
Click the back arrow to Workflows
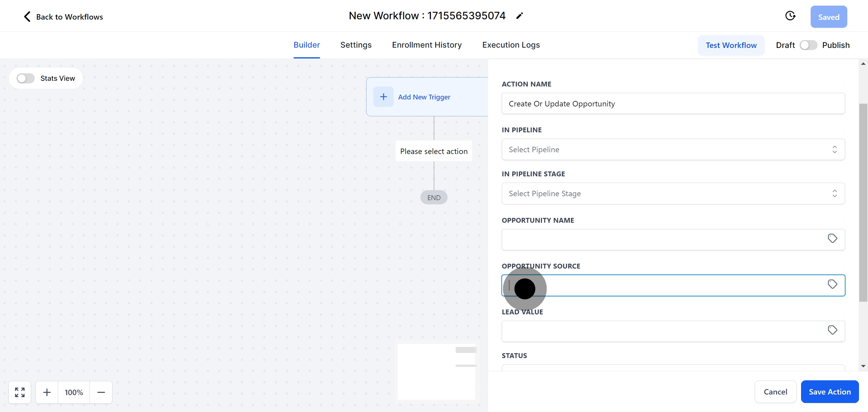[x=27, y=17]
